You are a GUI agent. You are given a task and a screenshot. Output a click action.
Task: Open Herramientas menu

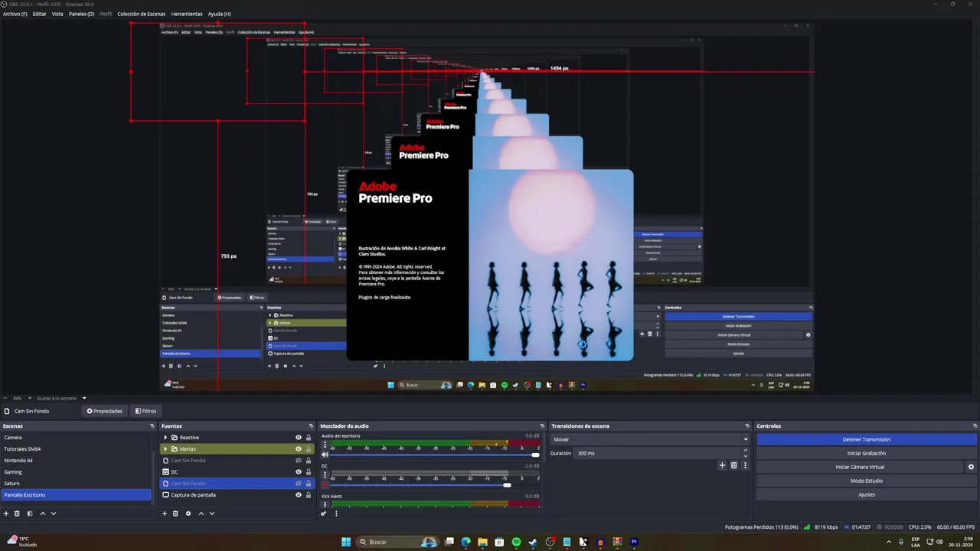tap(187, 14)
